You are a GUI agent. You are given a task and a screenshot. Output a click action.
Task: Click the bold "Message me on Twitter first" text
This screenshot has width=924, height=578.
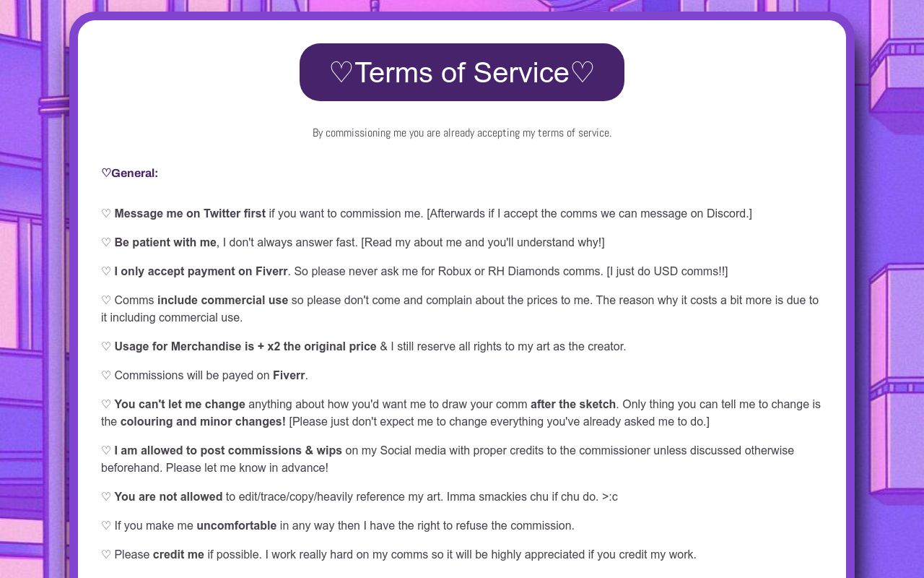click(x=190, y=213)
